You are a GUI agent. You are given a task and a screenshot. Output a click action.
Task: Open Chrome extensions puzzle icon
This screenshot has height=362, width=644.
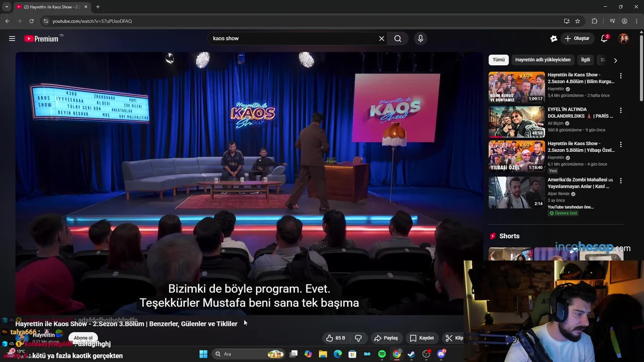pyautogui.click(x=595, y=21)
